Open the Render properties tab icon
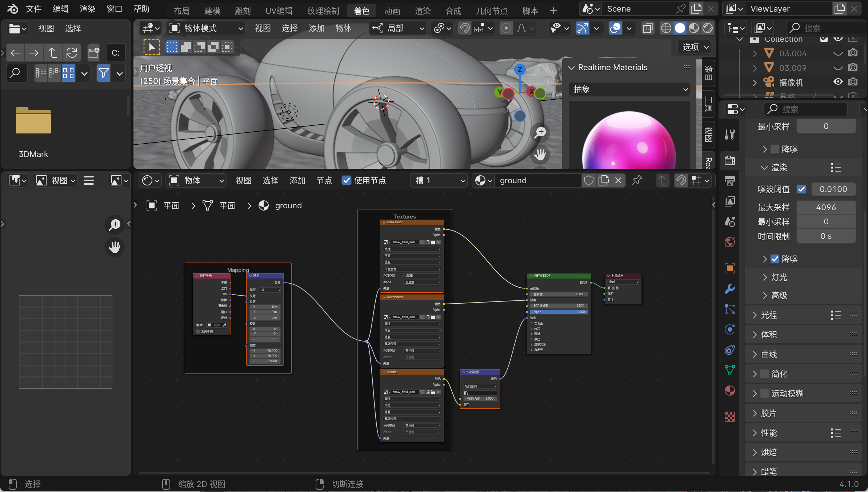The image size is (868, 492). [x=729, y=160]
